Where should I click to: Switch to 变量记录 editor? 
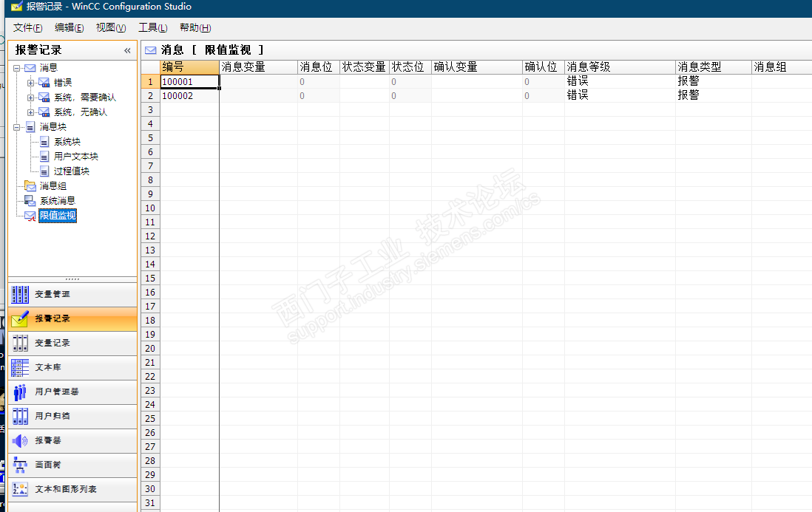coord(72,343)
